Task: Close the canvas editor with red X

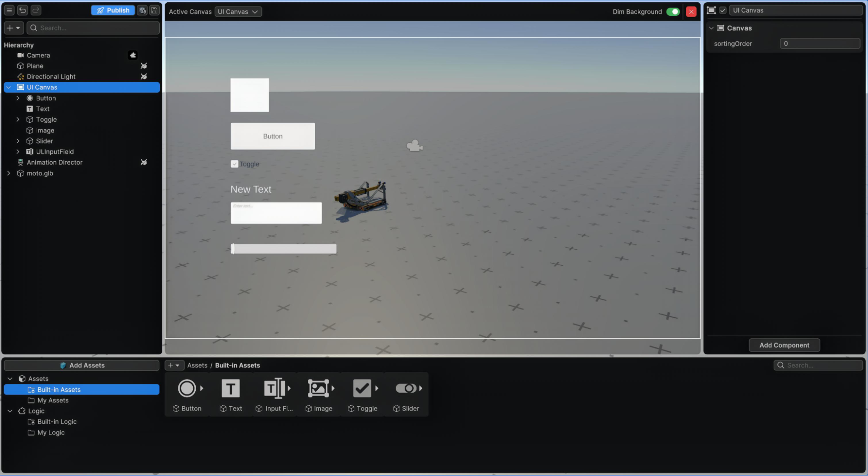Action: 691,11
